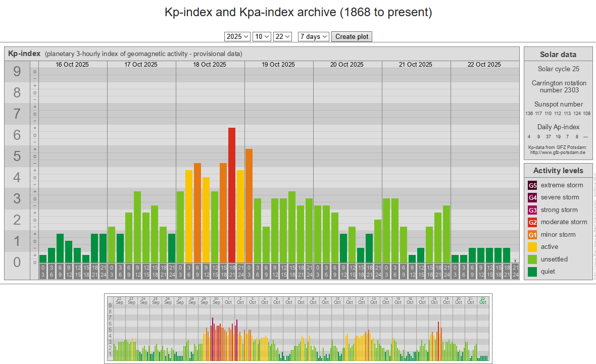Click the moderate storm legend label
The image size is (596, 364).
click(x=564, y=222)
